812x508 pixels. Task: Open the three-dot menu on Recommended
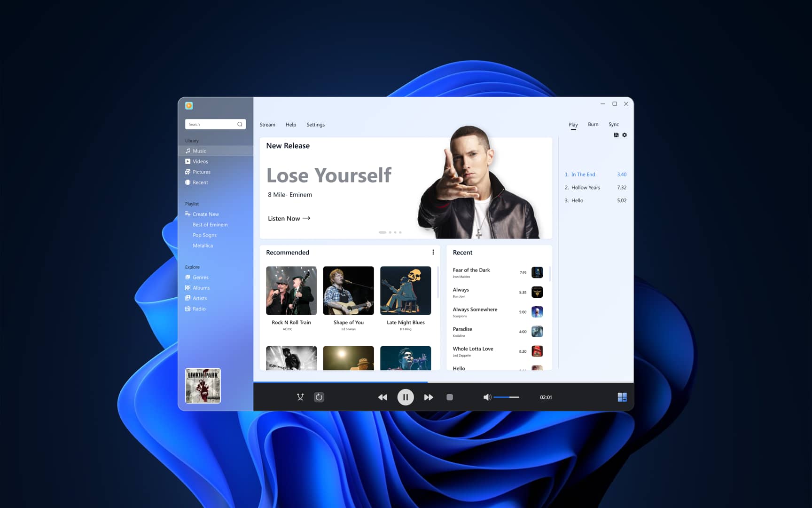click(433, 252)
